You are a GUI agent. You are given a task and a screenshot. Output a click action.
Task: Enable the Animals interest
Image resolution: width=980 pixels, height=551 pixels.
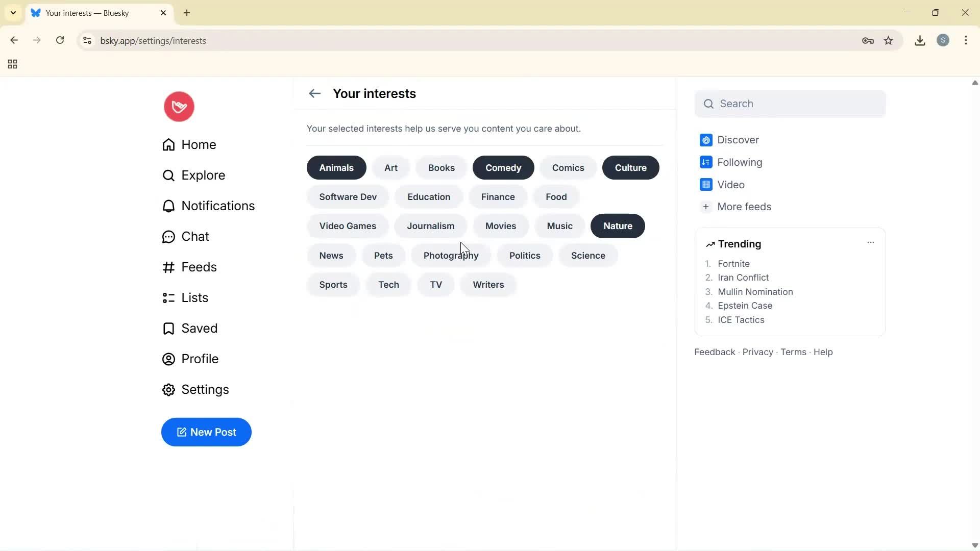pos(336,167)
